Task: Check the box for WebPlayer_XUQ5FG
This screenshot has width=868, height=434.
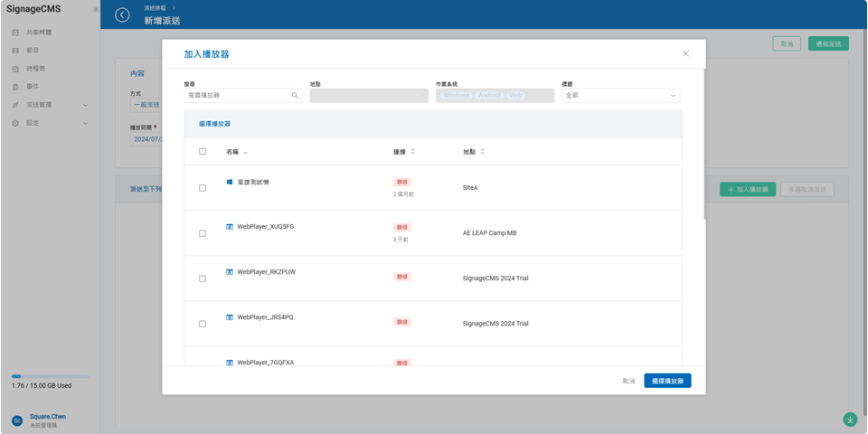Action: [203, 233]
